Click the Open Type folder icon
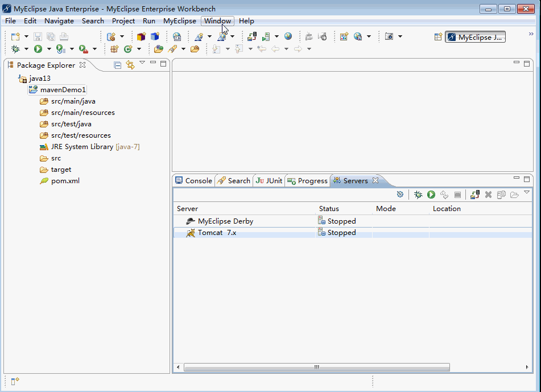 coord(159,49)
